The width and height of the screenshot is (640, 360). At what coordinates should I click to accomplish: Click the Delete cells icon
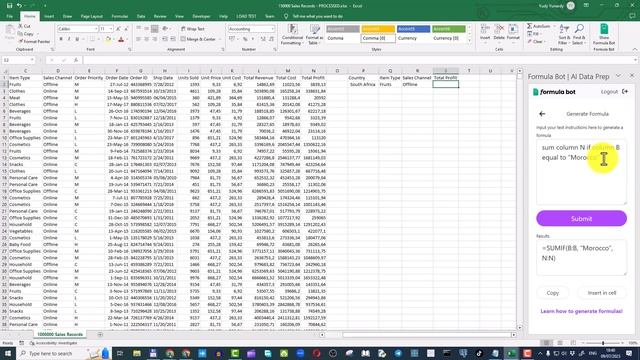(x=499, y=32)
